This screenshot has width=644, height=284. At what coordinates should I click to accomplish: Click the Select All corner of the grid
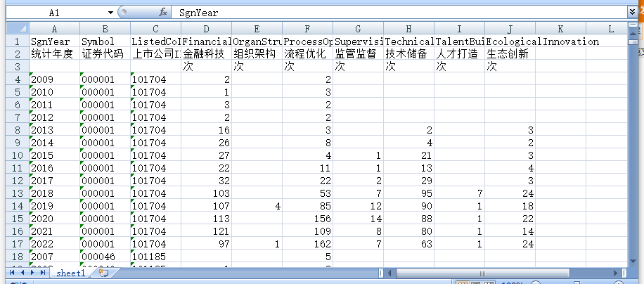point(18,29)
